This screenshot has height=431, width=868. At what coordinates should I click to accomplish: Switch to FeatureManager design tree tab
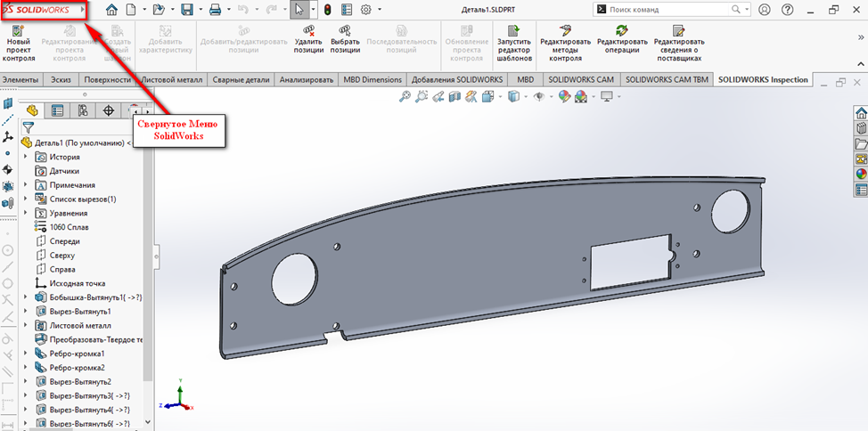[x=31, y=110]
